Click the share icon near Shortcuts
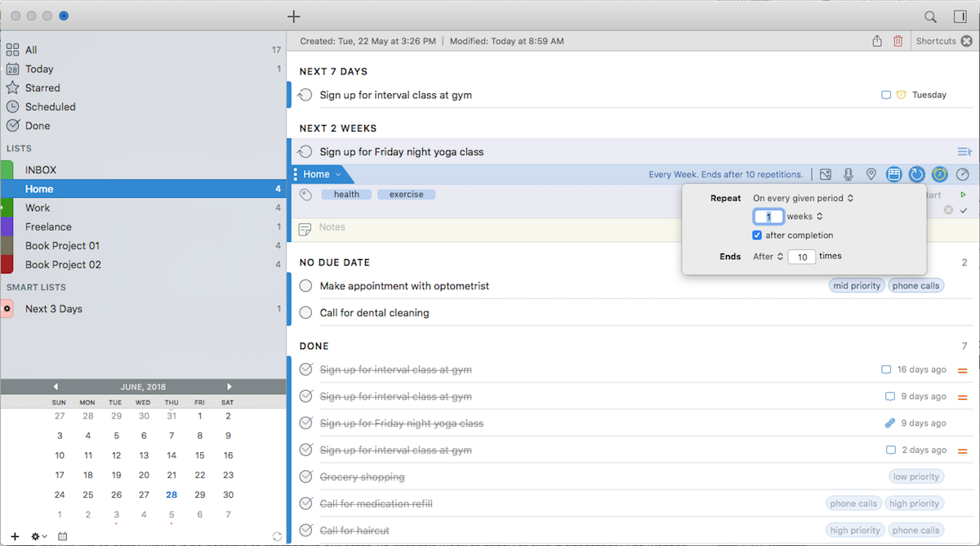The height and width of the screenshot is (546, 980). tap(877, 41)
